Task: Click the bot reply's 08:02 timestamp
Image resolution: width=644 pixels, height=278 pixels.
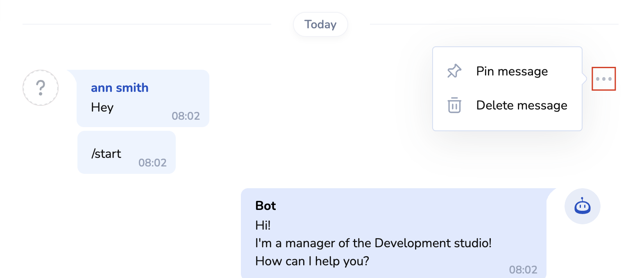Action: [x=523, y=269]
